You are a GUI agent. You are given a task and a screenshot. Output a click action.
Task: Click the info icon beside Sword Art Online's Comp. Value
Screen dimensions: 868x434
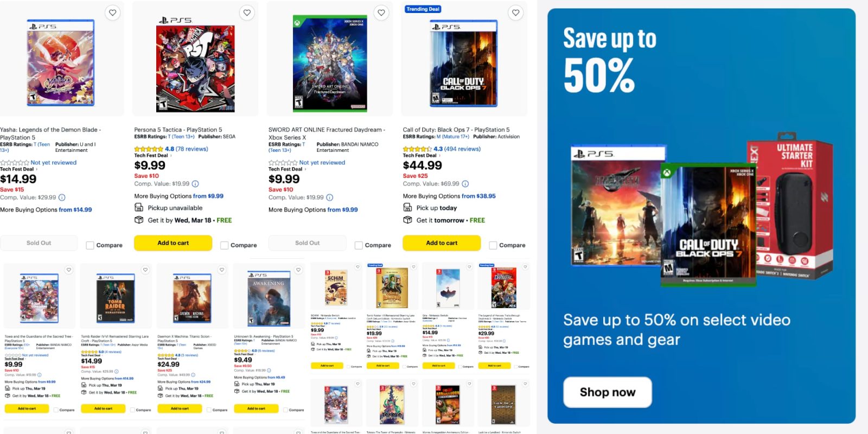point(329,197)
